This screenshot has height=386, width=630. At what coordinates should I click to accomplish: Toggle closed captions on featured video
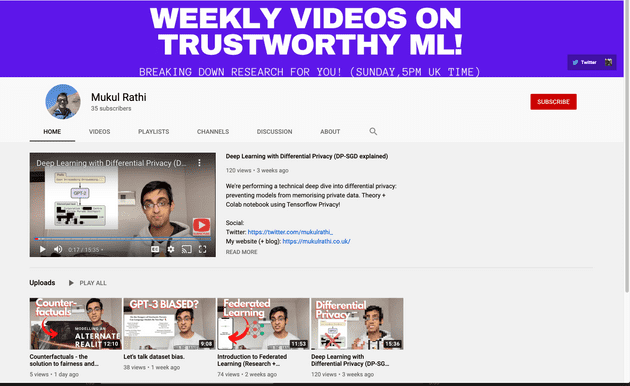click(155, 249)
